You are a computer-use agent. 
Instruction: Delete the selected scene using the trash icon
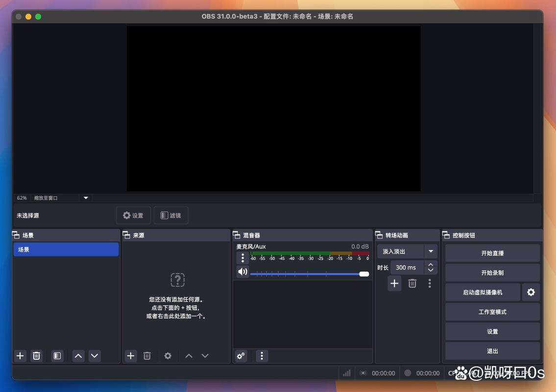(x=36, y=356)
